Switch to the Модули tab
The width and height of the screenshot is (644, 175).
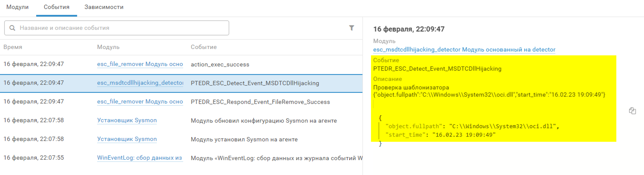click(x=17, y=7)
